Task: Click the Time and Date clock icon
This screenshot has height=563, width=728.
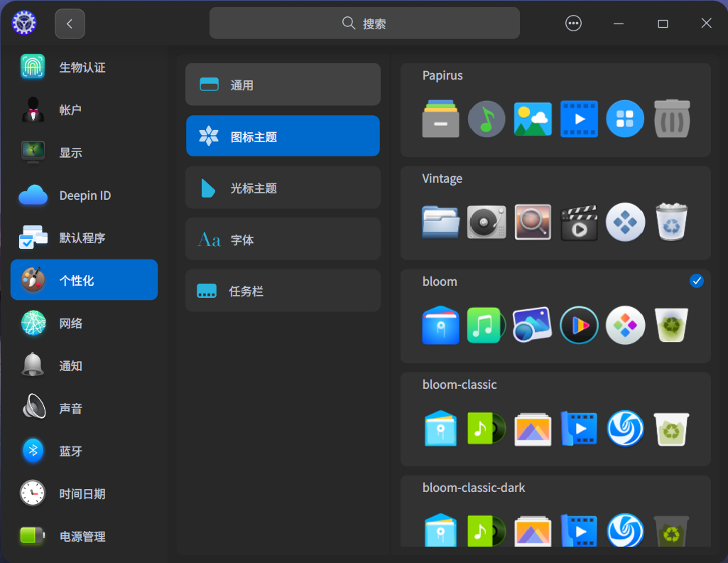Action: point(33,494)
